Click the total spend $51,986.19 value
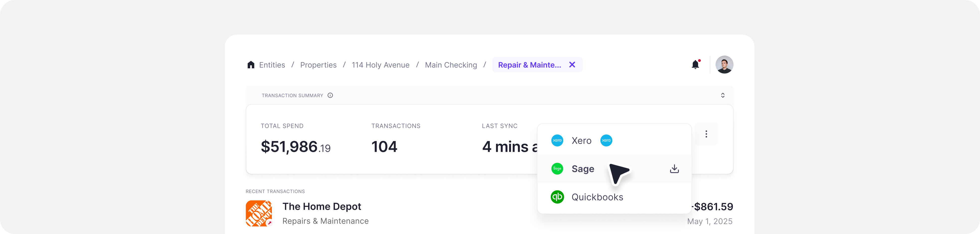The height and width of the screenshot is (234, 980). [296, 147]
